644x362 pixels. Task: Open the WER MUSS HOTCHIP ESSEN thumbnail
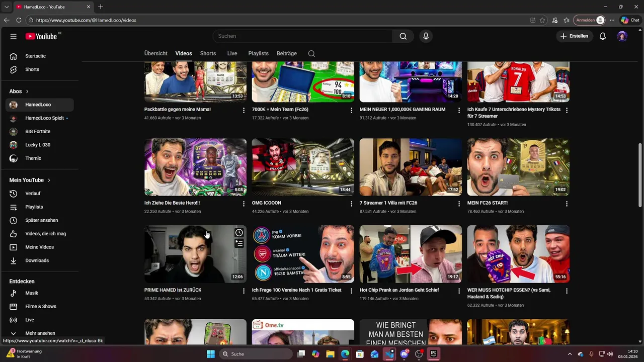(518, 254)
